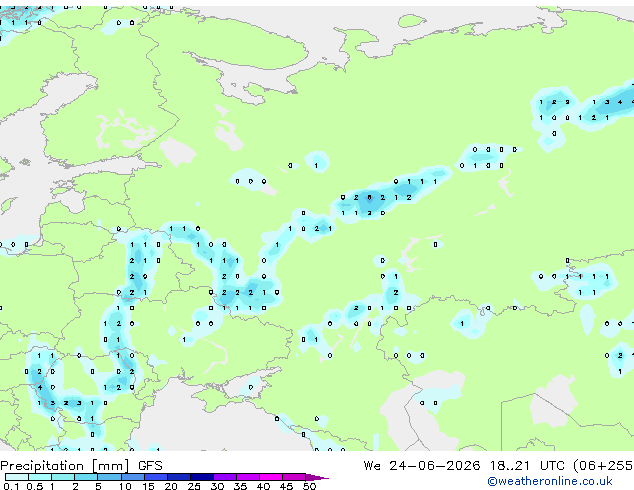Screen dimensions: 634x490
Task: Click the legend label '25'
Action: (x=194, y=486)
